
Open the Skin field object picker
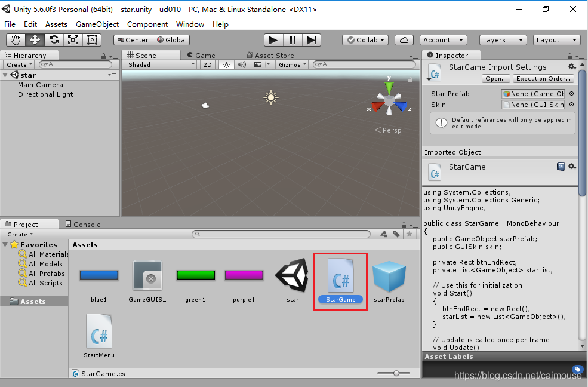(x=571, y=105)
